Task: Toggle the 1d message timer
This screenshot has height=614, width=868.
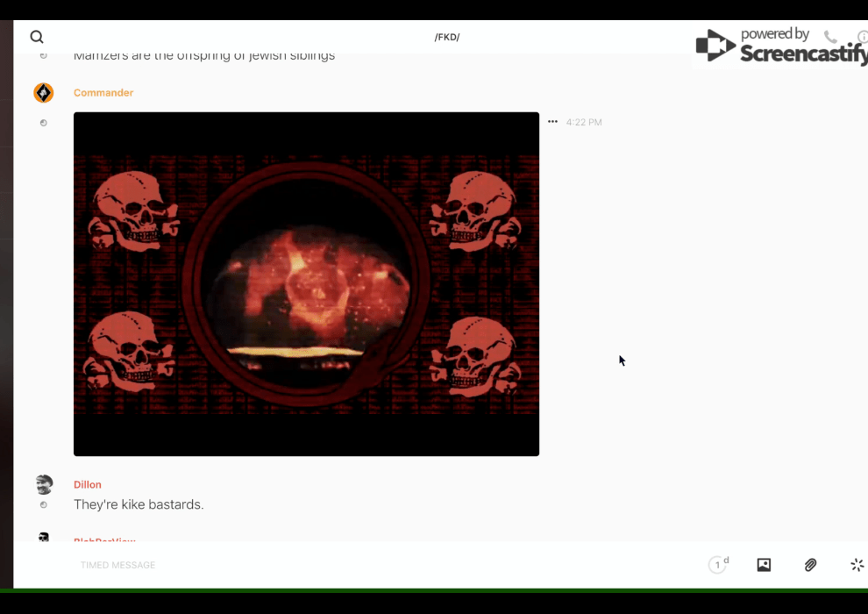Action: pyautogui.click(x=718, y=565)
